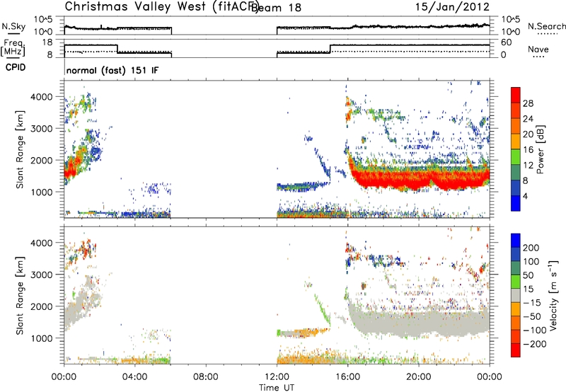Click the '10^5' tick next to N.Sky

(x=44, y=20)
